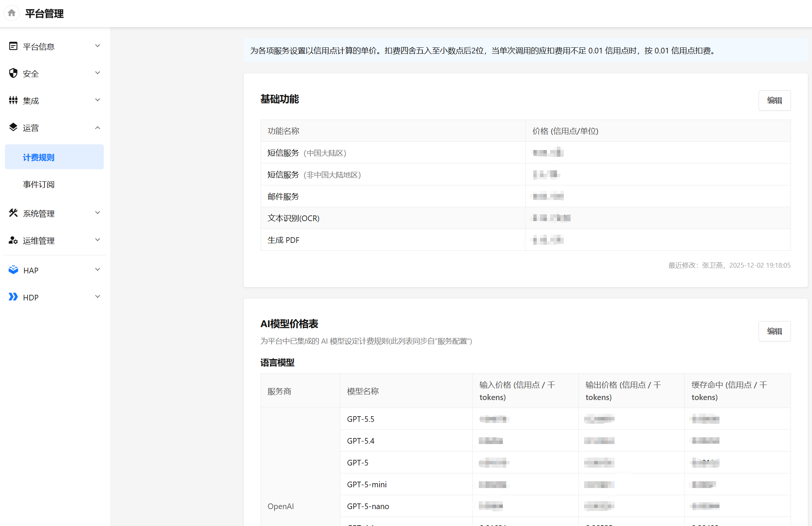Click the 最近修改 timestamp text
This screenshot has width=812, height=526.
pyautogui.click(x=729, y=265)
